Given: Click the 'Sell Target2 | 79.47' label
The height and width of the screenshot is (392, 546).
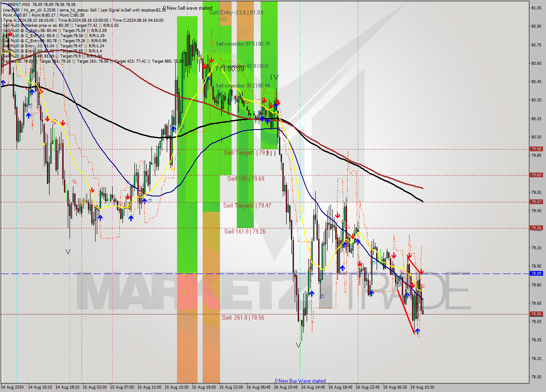Looking at the screenshot, I should tap(247, 205).
